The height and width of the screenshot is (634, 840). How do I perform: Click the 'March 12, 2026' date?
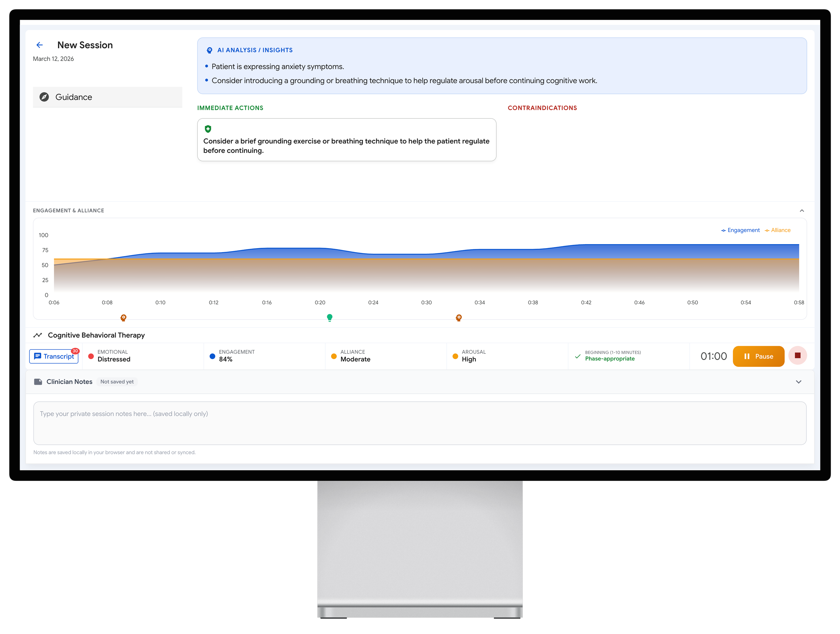(54, 59)
